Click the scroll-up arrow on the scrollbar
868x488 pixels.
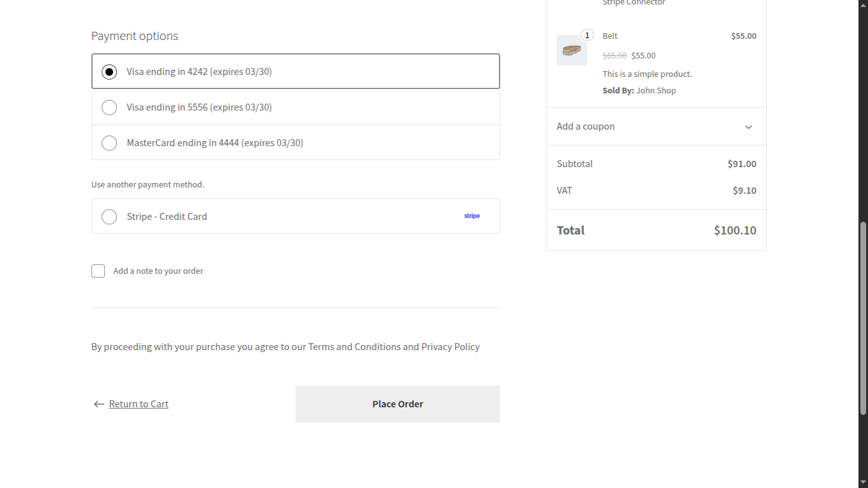point(864,4)
